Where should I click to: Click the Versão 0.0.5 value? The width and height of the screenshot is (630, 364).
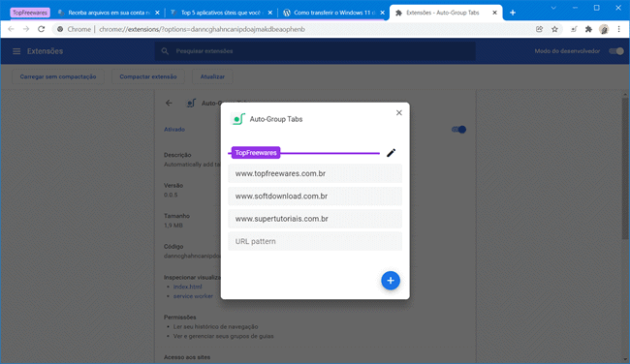[171, 195]
